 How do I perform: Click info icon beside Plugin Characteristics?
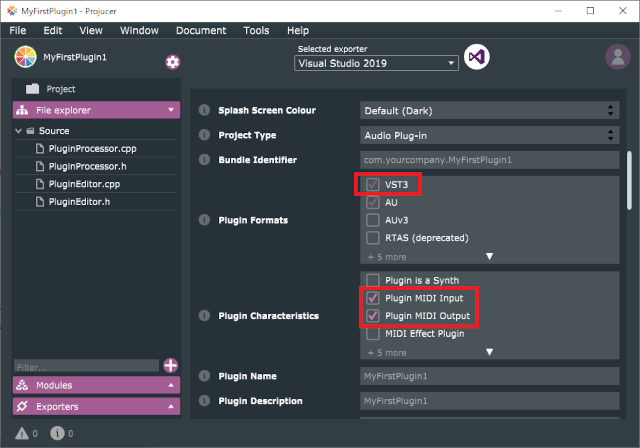click(x=204, y=315)
